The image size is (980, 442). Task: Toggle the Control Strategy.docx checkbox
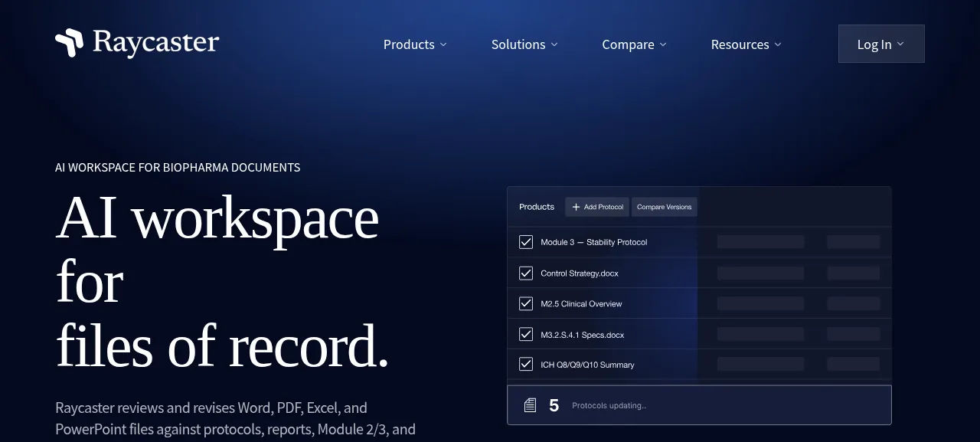(x=526, y=273)
